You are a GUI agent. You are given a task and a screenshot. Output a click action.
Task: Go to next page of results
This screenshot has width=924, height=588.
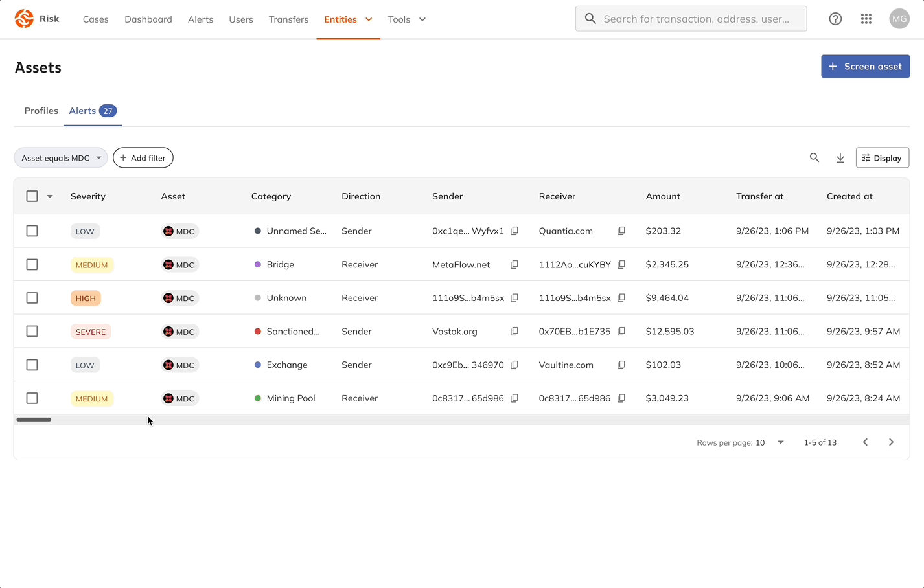pyautogui.click(x=891, y=442)
